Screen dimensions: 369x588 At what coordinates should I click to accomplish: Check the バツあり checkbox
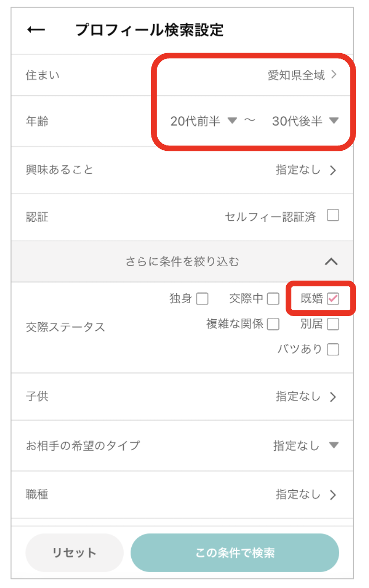coord(333,350)
